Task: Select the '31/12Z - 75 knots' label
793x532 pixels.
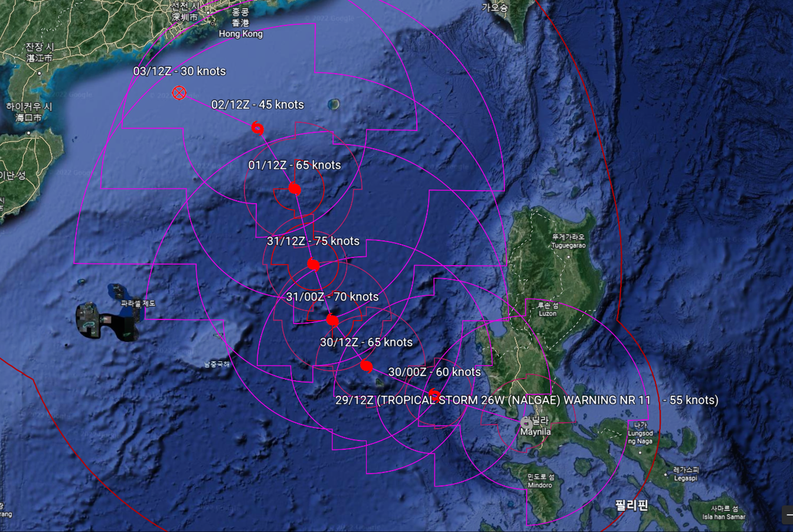Action: tap(313, 241)
